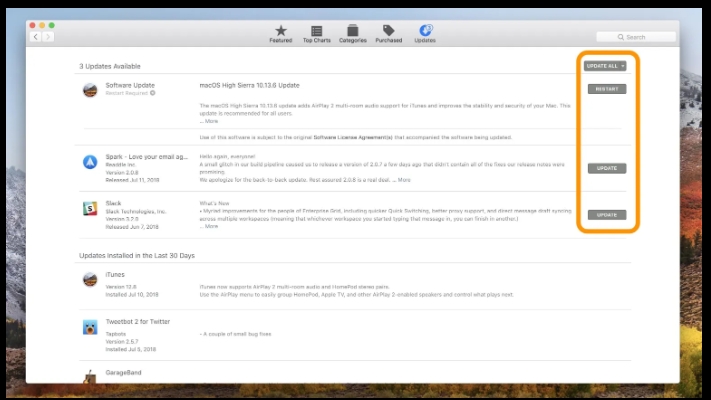Click the Tweetbot app icon
The width and height of the screenshot is (711, 400).
pos(90,327)
